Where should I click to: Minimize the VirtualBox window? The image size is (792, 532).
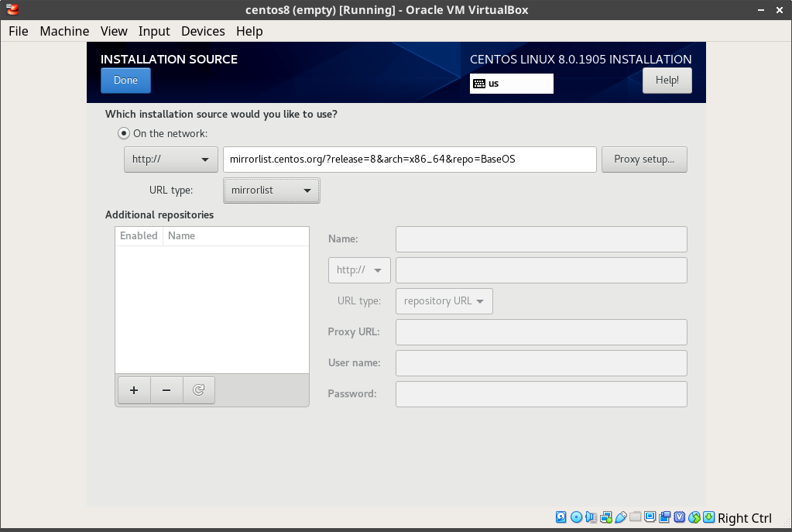(761, 10)
